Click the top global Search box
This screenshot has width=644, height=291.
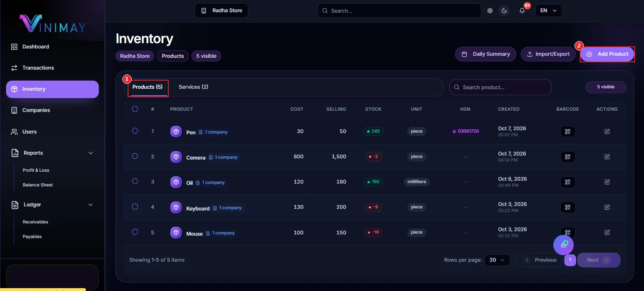(x=399, y=11)
